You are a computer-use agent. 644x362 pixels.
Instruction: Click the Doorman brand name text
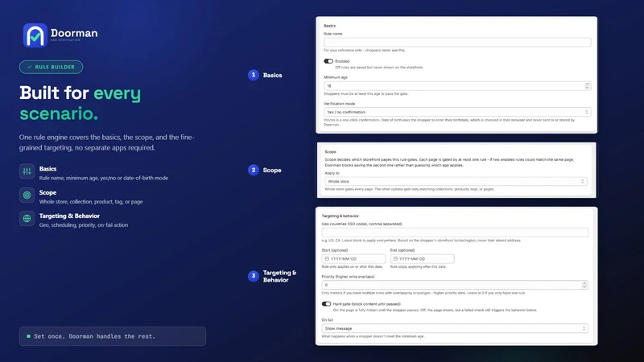(x=74, y=33)
